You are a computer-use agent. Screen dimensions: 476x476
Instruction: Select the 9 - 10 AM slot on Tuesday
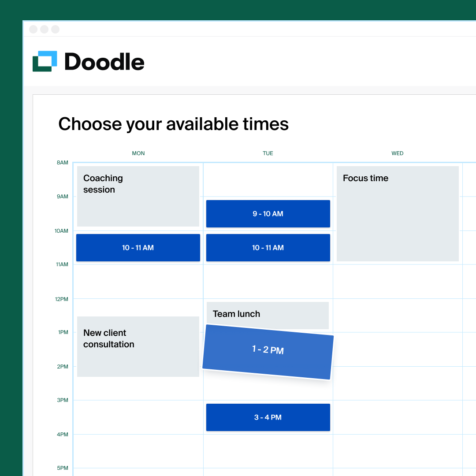click(268, 214)
